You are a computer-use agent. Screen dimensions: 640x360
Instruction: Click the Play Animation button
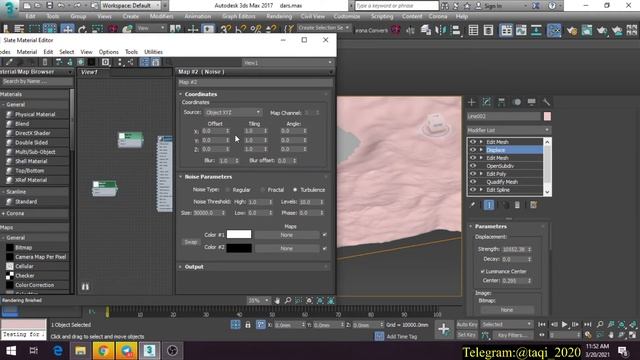[564, 325]
